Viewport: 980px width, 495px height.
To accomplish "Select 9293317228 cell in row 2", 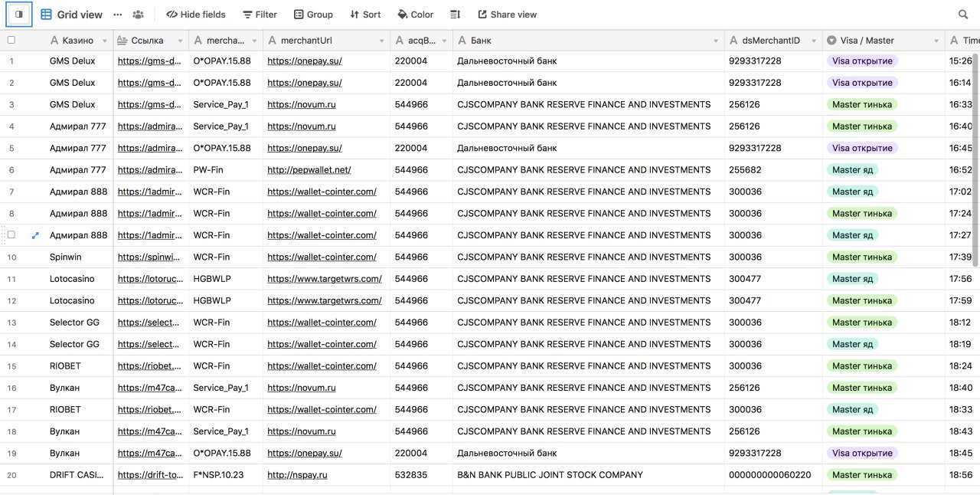I will click(773, 83).
